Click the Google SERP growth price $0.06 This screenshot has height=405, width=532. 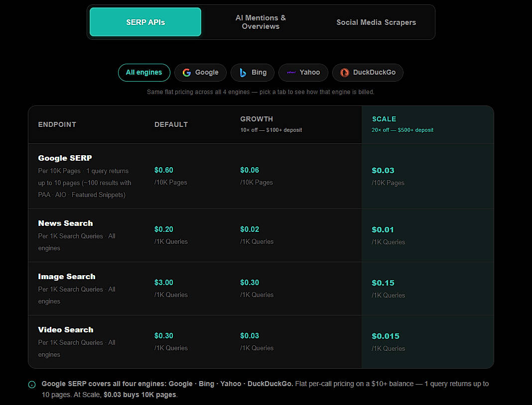[x=250, y=170]
